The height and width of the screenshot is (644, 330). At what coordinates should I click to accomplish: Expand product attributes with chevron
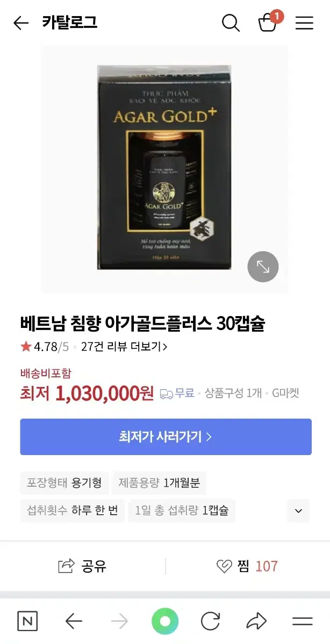click(x=298, y=510)
